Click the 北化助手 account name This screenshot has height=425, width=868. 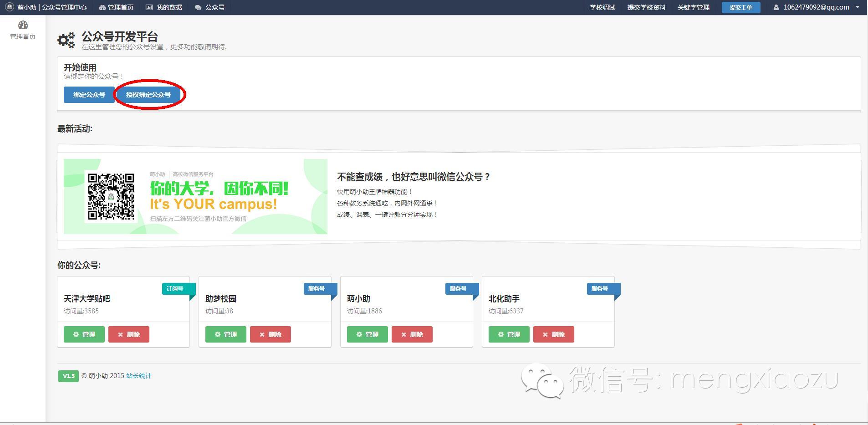click(x=504, y=299)
